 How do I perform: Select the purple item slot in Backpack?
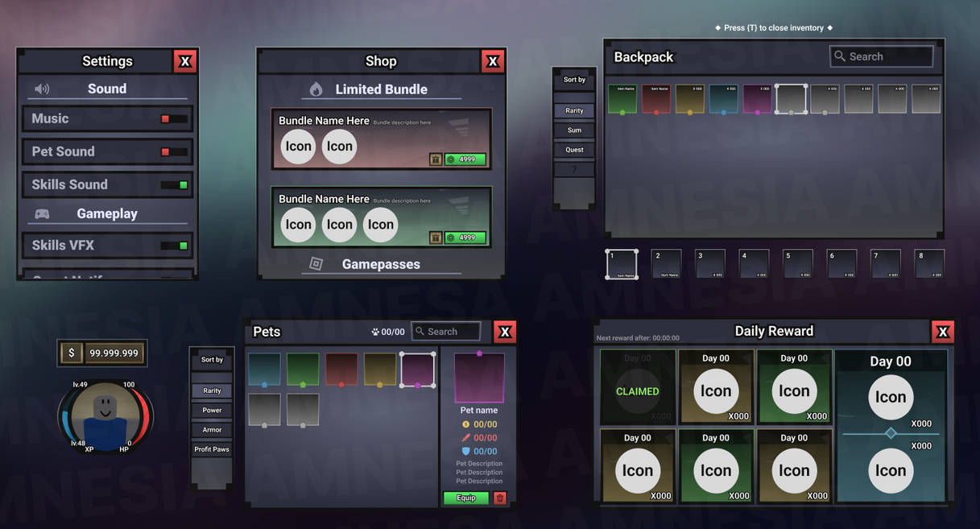coord(758,99)
